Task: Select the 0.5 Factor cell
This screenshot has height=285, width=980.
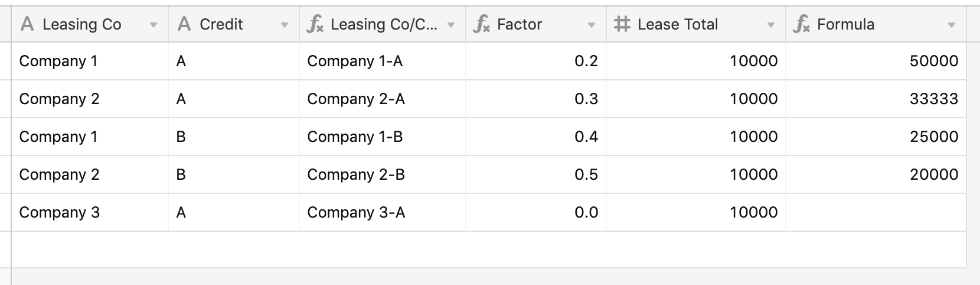Action: click(x=536, y=174)
